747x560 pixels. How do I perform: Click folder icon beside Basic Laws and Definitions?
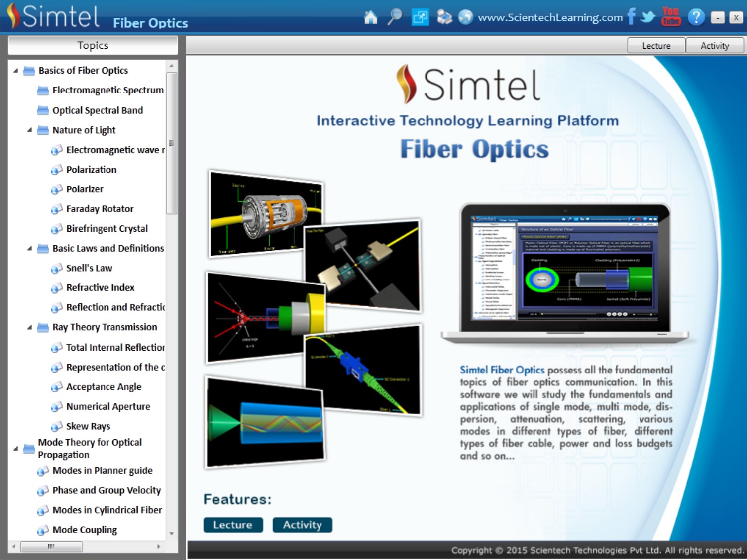(x=43, y=248)
